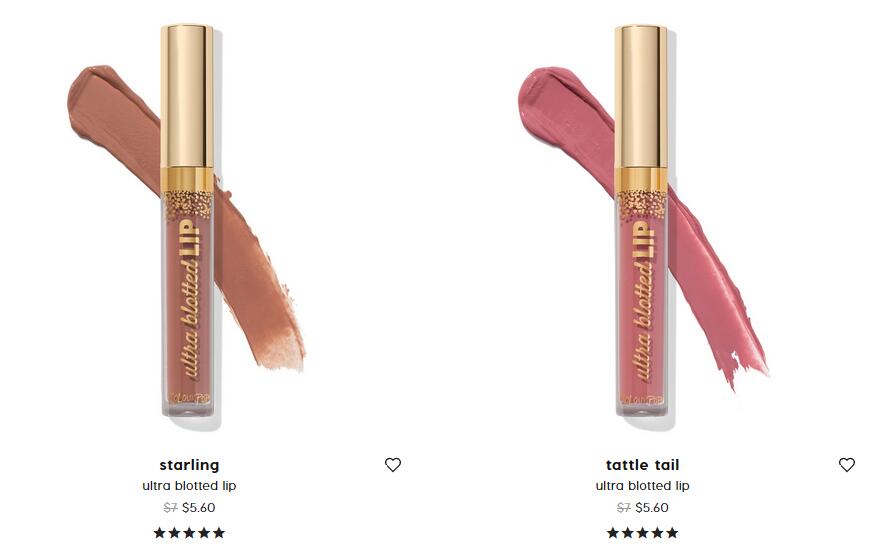
Task: Click the crossed-out $7 price for tattle tail
Action: pyautogui.click(x=624, y=507)
